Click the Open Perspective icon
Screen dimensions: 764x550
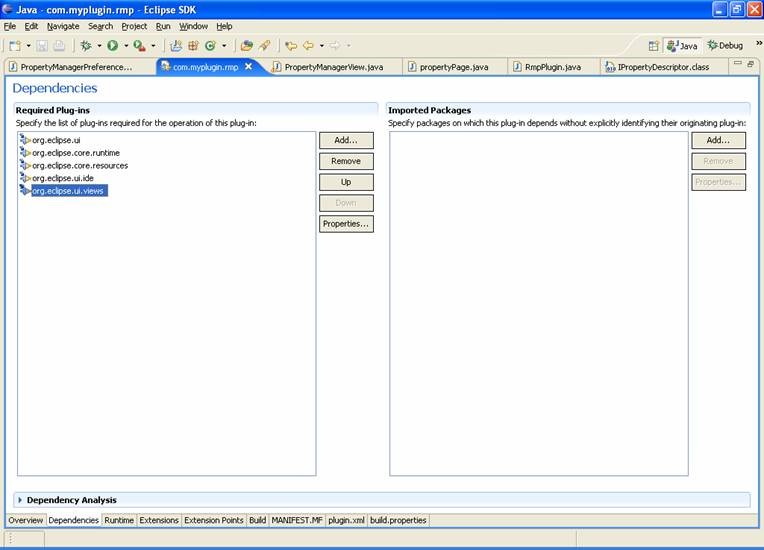[x=653, y=46]
